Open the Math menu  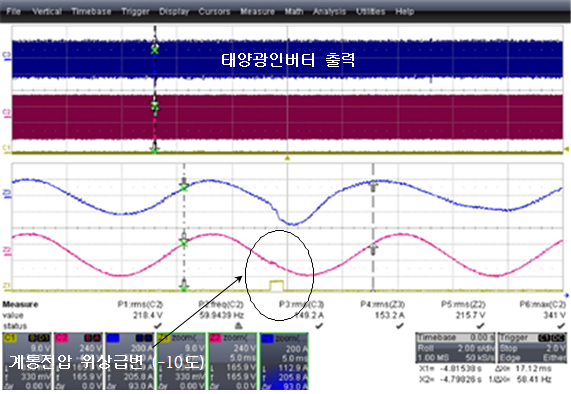tap(294, 11)
